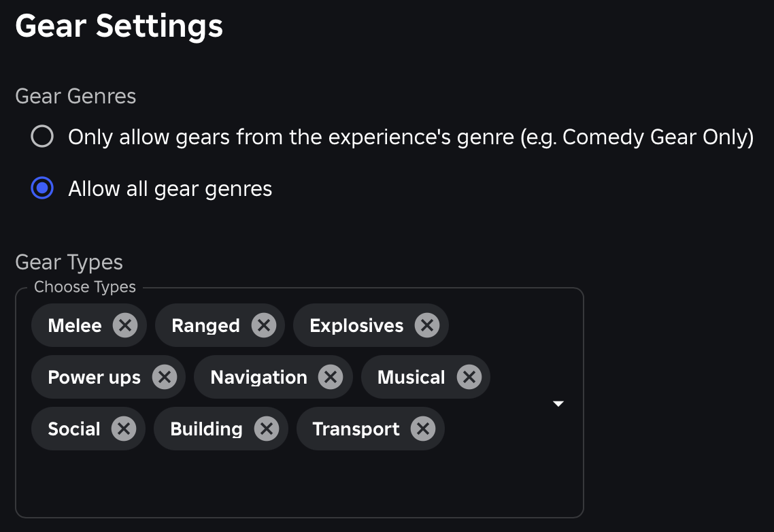
Task: Click the Gear Settings heading
Action: pyautogui.click(x=119, y=26)
